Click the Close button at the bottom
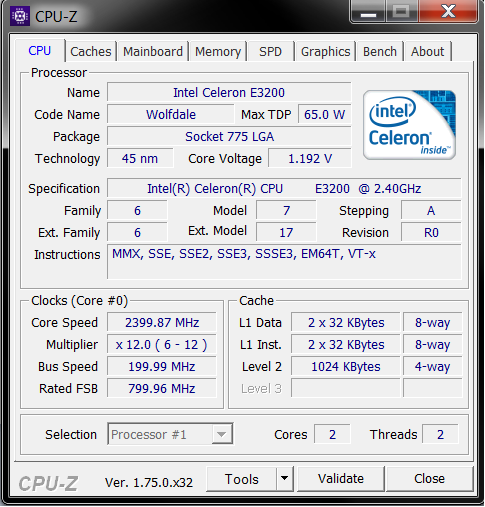The image size is (485, 507). (x=429, y=479)
